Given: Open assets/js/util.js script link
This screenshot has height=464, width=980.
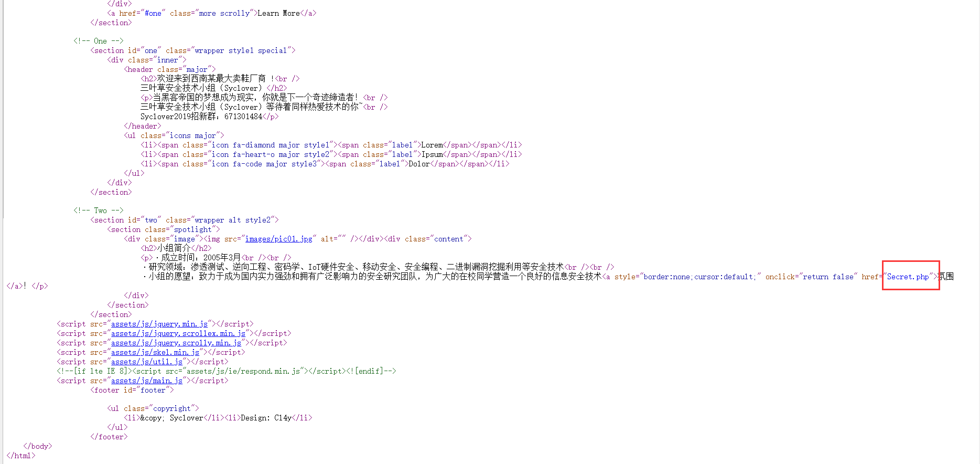Looking at the screenshot, I should click(x=147, y=362).
